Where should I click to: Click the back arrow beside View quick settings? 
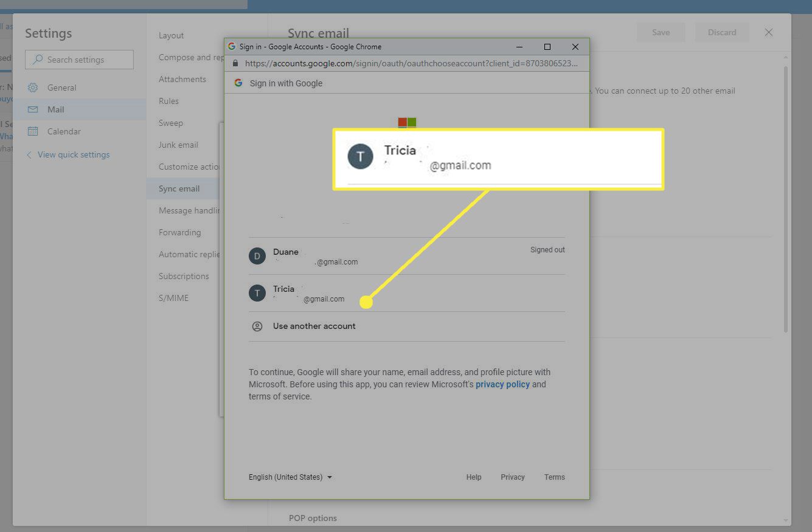tap(29, 154)
